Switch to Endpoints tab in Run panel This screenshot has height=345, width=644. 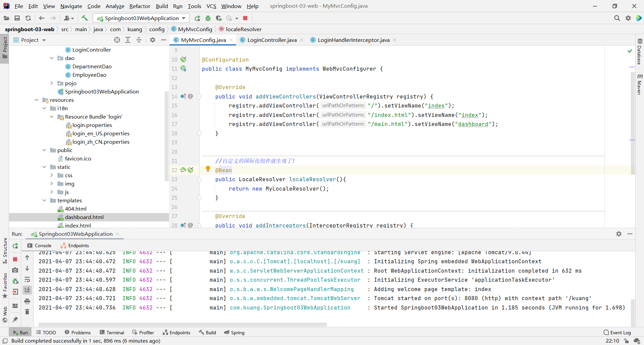[x=75, y=246]
